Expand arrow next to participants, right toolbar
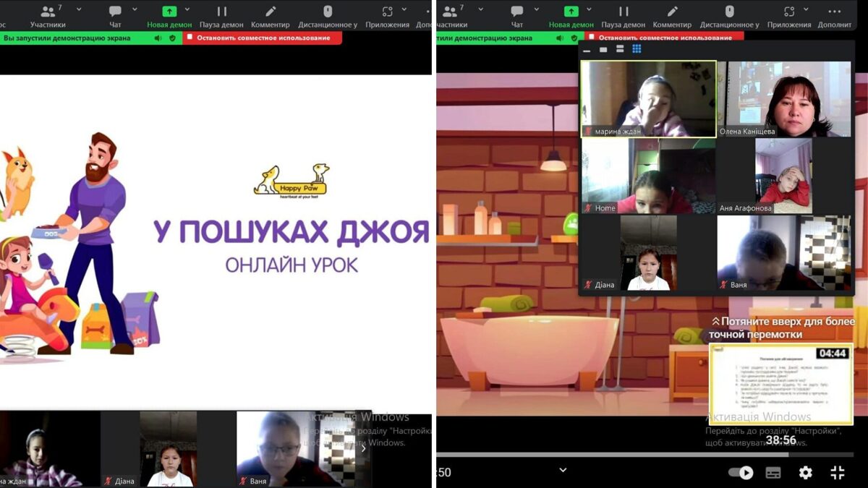This screenshot has width=868, height=488. [480, 10]
